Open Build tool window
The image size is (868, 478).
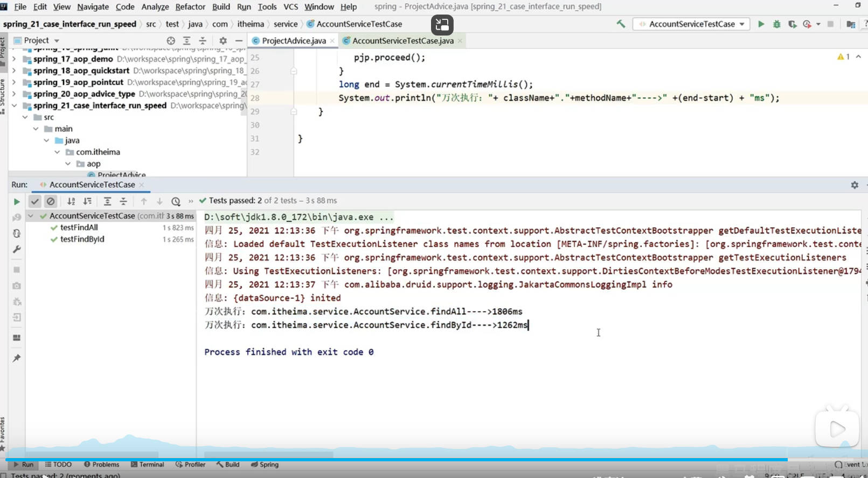point(228,465)
